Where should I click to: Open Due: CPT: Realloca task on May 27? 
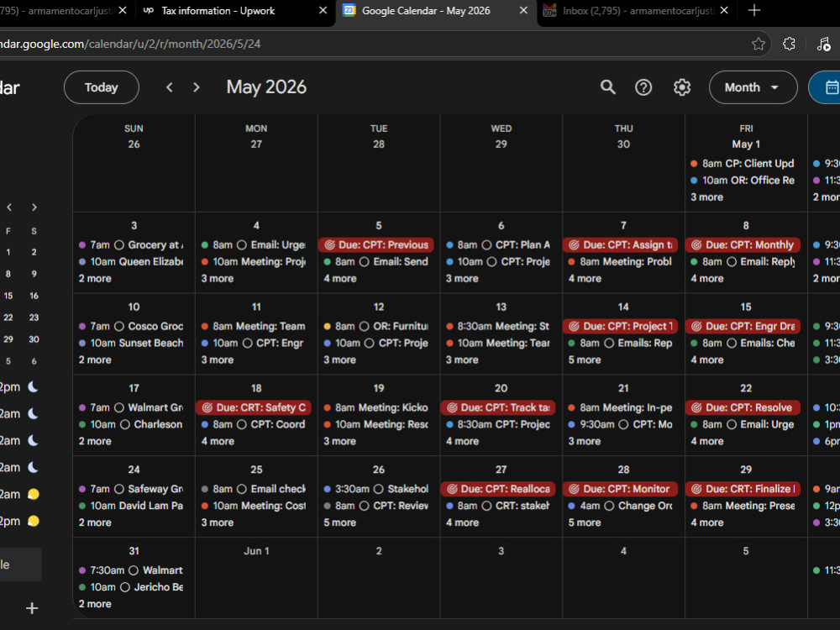(x=497, y=489)
